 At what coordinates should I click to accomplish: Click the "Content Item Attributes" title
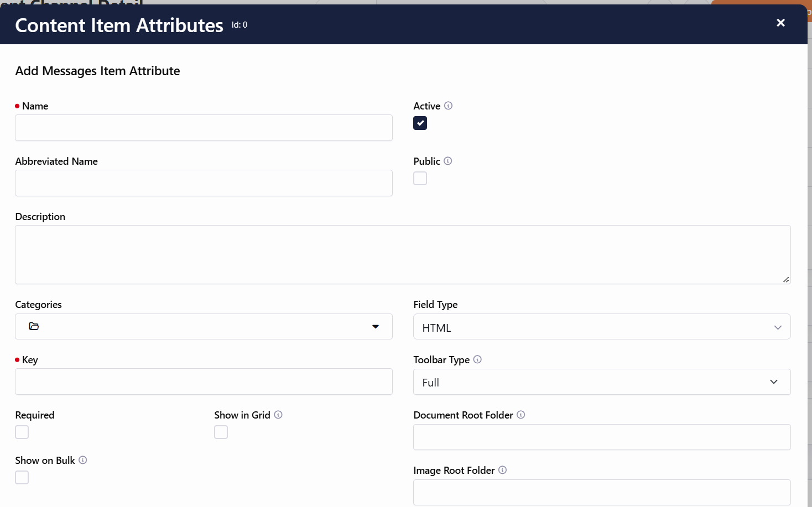[119, 25]
